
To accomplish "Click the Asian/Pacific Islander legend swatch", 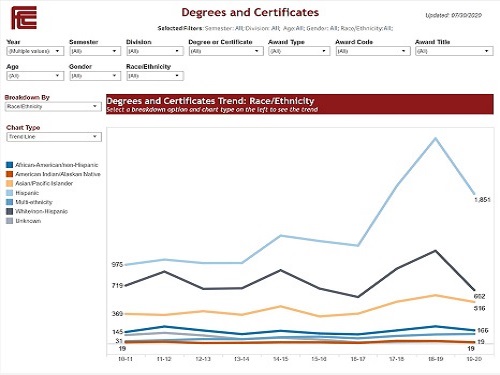I will pyautogui.click(x=9, y=183).
